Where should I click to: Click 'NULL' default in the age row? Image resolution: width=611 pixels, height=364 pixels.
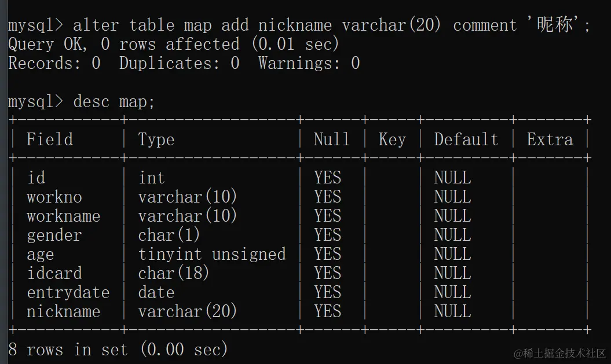click(x=453, y=254)
